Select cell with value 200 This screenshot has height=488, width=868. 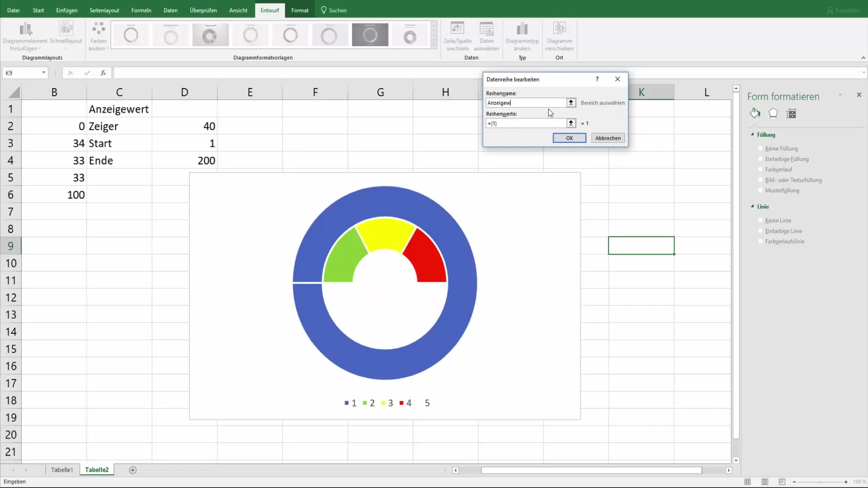point(184,160)
